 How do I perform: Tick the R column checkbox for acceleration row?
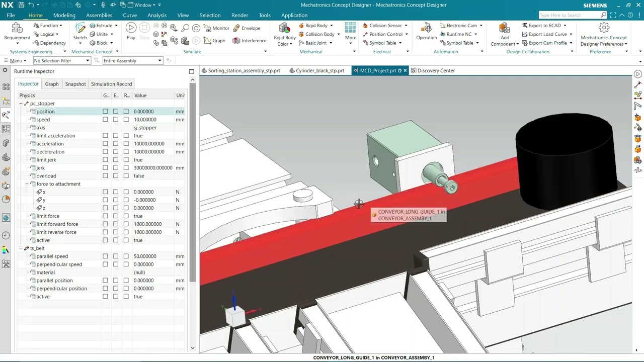click(126, 144)
